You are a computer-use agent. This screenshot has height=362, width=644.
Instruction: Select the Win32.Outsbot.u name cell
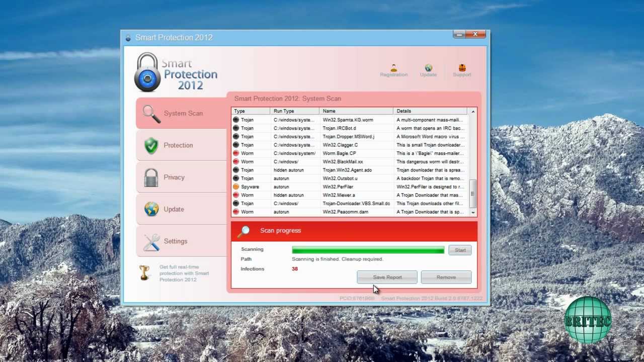click(x=340, y=178)
